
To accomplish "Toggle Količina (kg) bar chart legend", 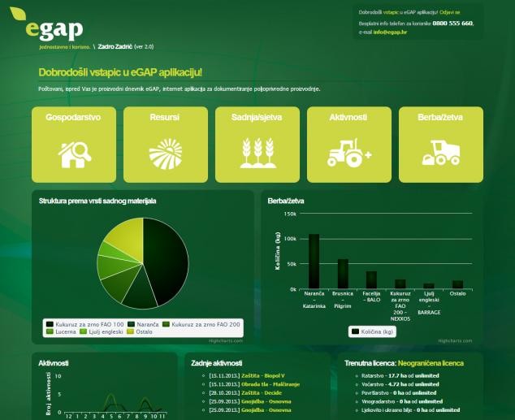I will click(373, 331).
